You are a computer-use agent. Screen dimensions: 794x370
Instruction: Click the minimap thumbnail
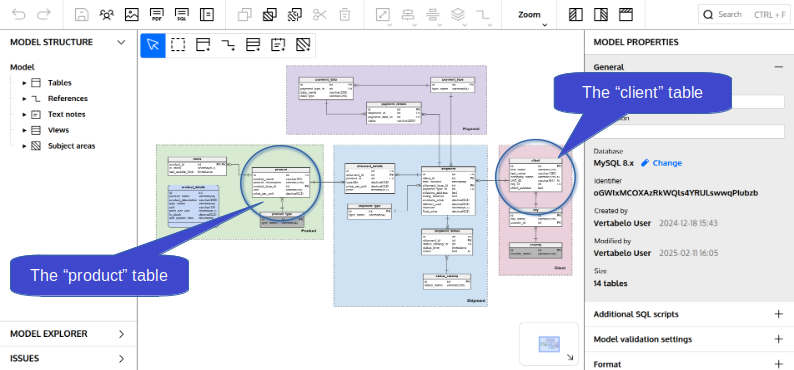(x=549, y=344)
